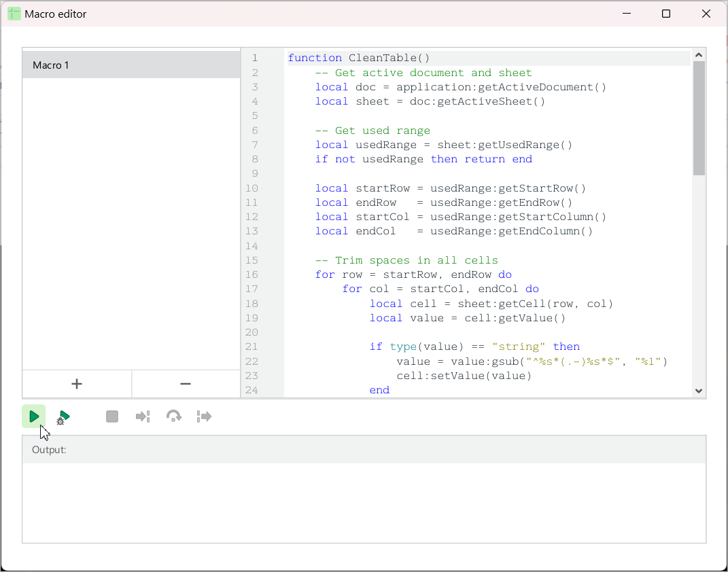Click the line 'if not usedRange then return end'
Screen dimensions: 728x572
(423, 159)
